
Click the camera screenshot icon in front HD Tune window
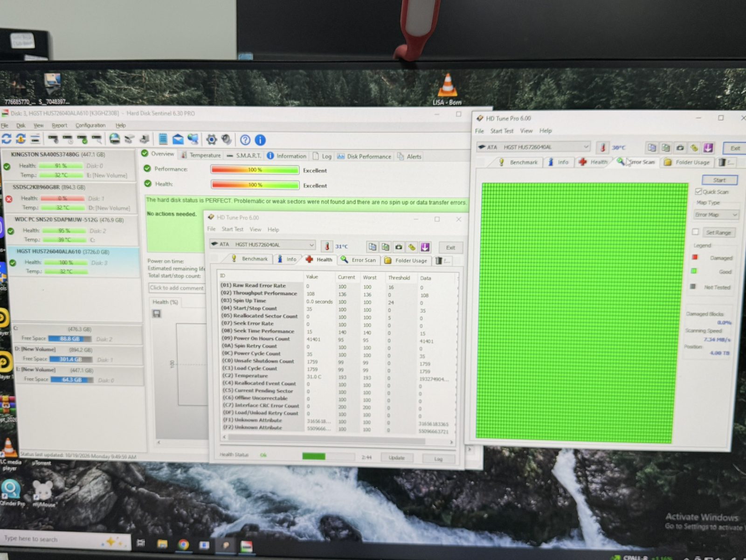tap(399, 247)
